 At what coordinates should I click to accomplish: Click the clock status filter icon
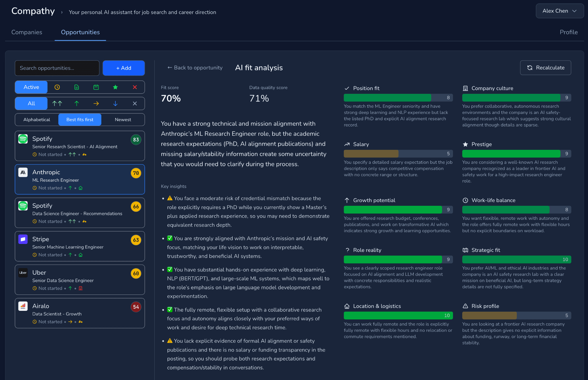(x=57, y=87)
